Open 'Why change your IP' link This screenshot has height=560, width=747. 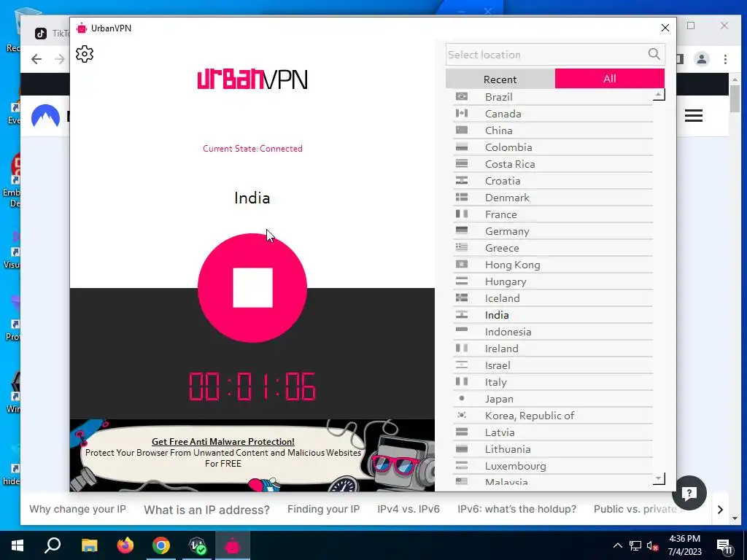point(77,509)
